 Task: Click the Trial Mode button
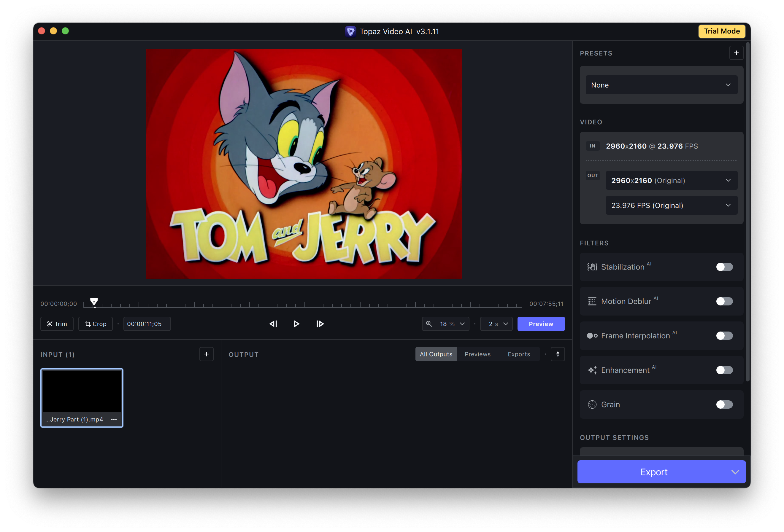coord(722,31)
